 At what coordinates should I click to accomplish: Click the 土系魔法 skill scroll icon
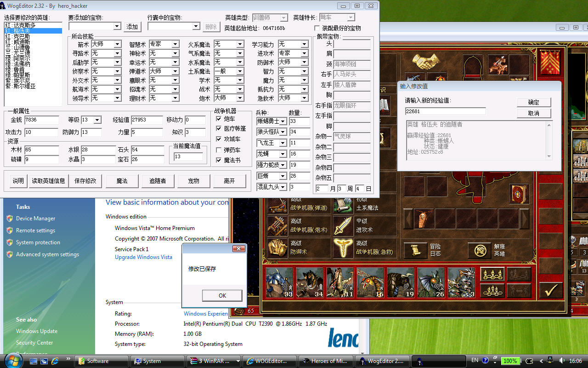point(343,204)
